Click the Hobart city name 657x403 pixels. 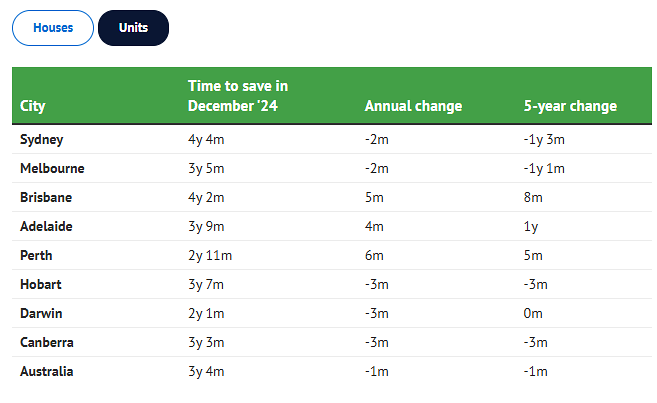[41, 284]
